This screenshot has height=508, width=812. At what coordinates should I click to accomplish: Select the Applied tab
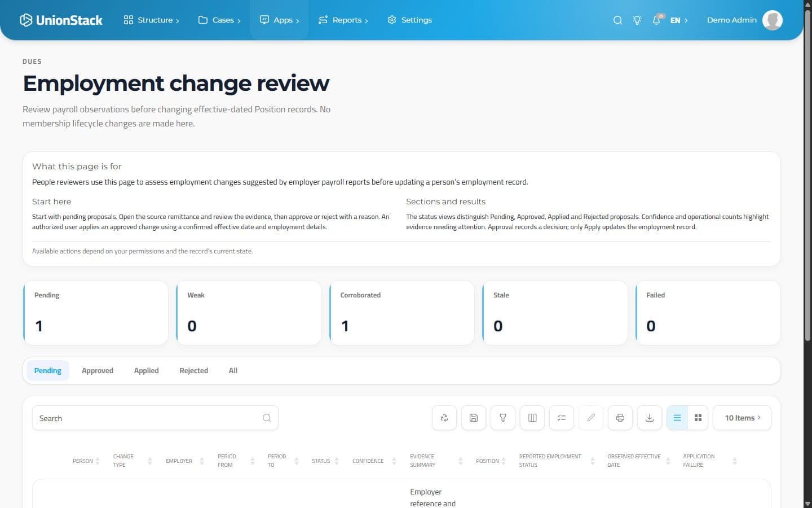(x=147, y=370)
